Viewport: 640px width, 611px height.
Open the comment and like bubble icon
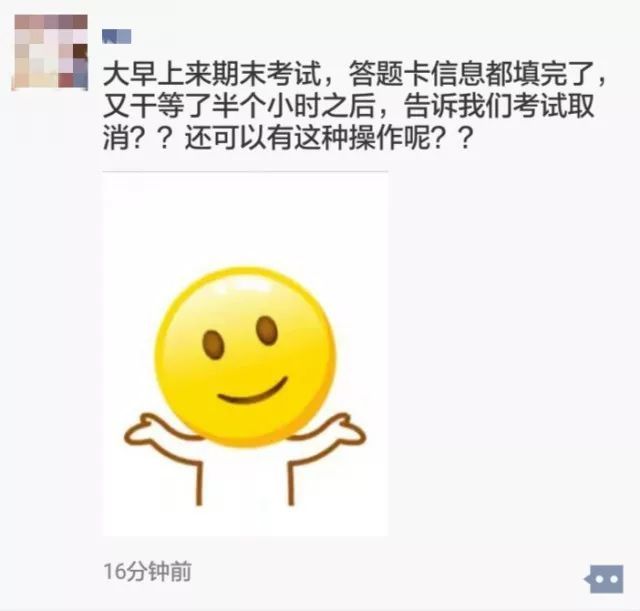click(604, 579)
